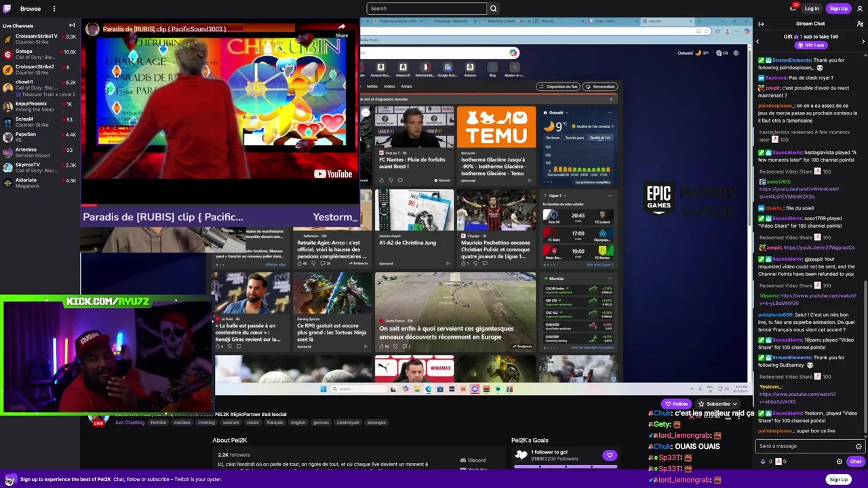Open the Twitch home logo
Screen dimensions: 868x488
coord(7,8)
